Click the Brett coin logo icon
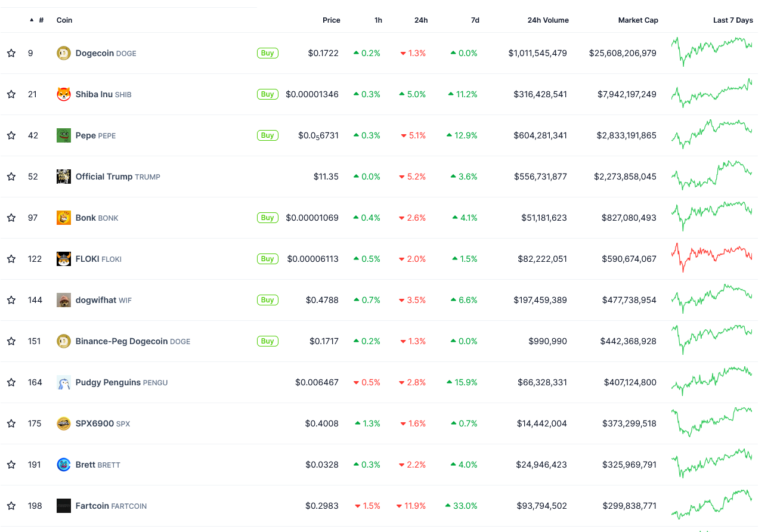The image size is (777, 532). click(63, 465)
